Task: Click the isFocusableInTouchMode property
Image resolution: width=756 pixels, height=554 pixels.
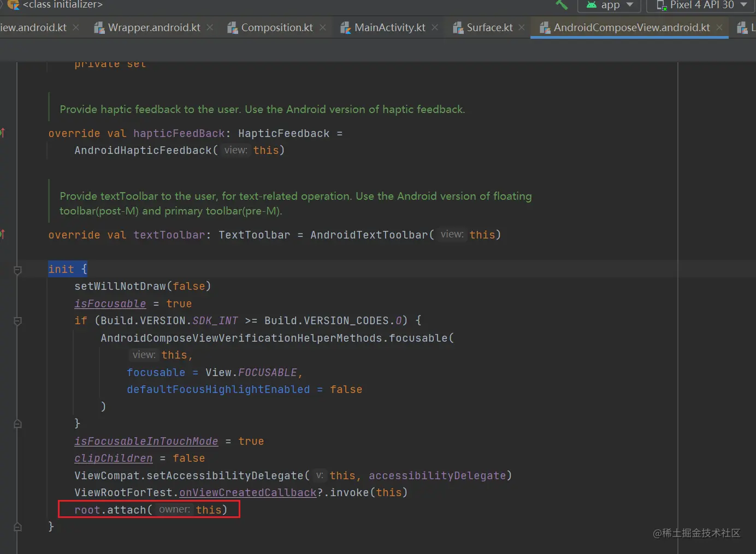Action: point(146,442)
